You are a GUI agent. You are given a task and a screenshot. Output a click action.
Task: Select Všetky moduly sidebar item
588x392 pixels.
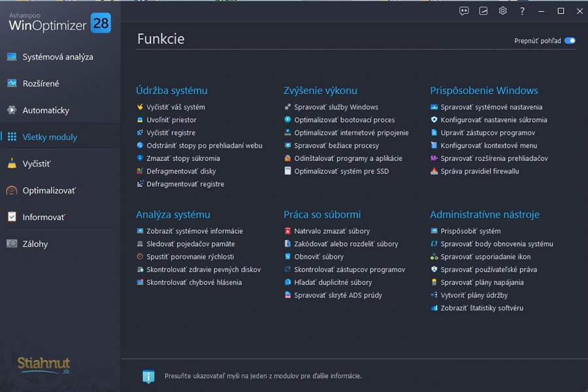(x=60, y=137)
